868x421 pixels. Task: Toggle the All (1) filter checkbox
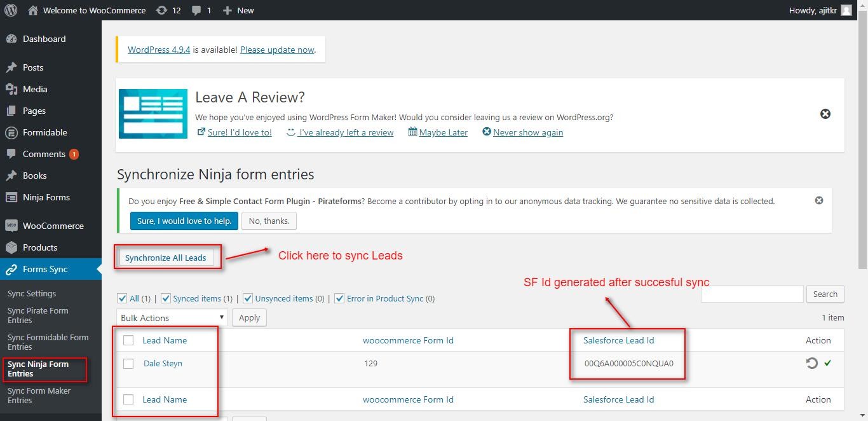click(x=122, y=298)
